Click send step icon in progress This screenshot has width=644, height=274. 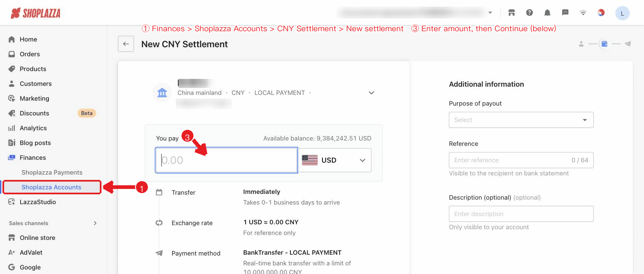628,44
